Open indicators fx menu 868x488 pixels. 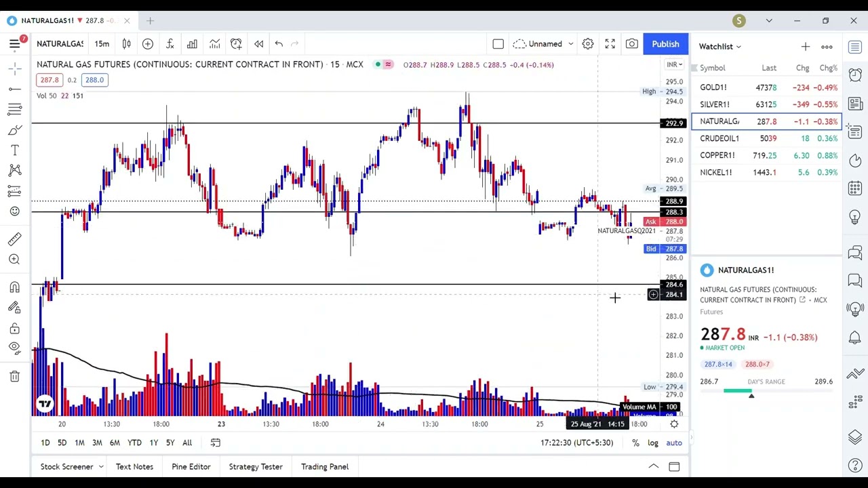point(170,44)
